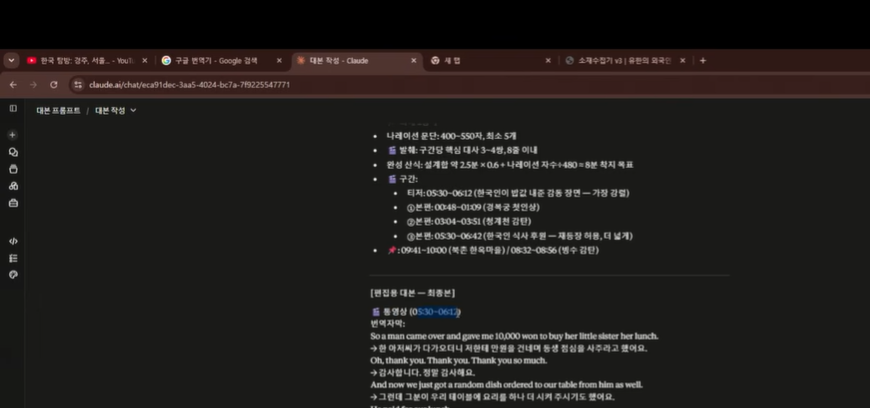Expand the 대본 작성 chat title dropdown

click(133, 110)
